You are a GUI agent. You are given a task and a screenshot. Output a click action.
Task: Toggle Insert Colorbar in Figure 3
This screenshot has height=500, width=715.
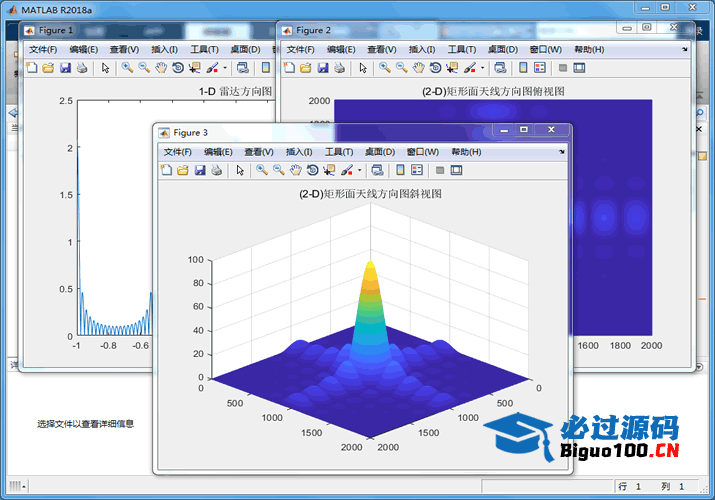pos(400,170)
